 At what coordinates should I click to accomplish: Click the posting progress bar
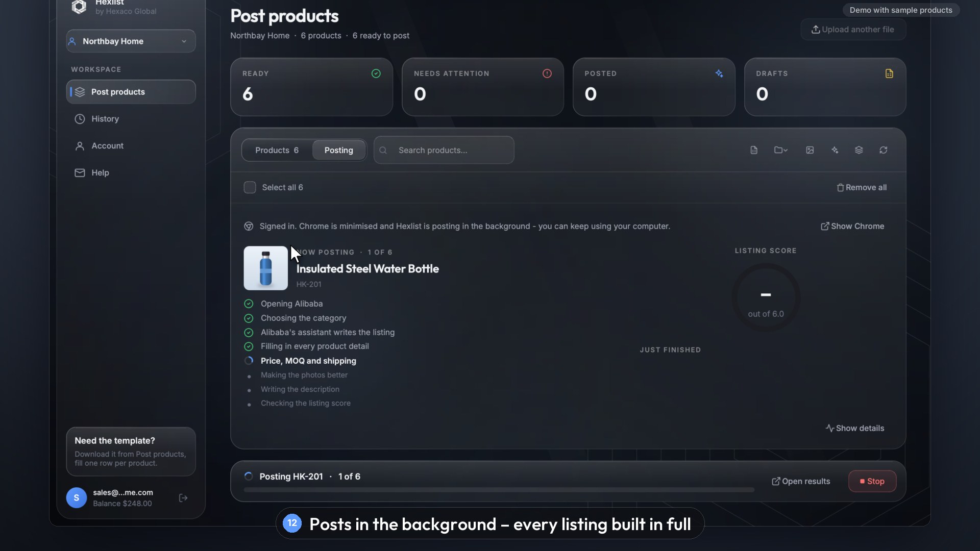[x=499, y=490]
